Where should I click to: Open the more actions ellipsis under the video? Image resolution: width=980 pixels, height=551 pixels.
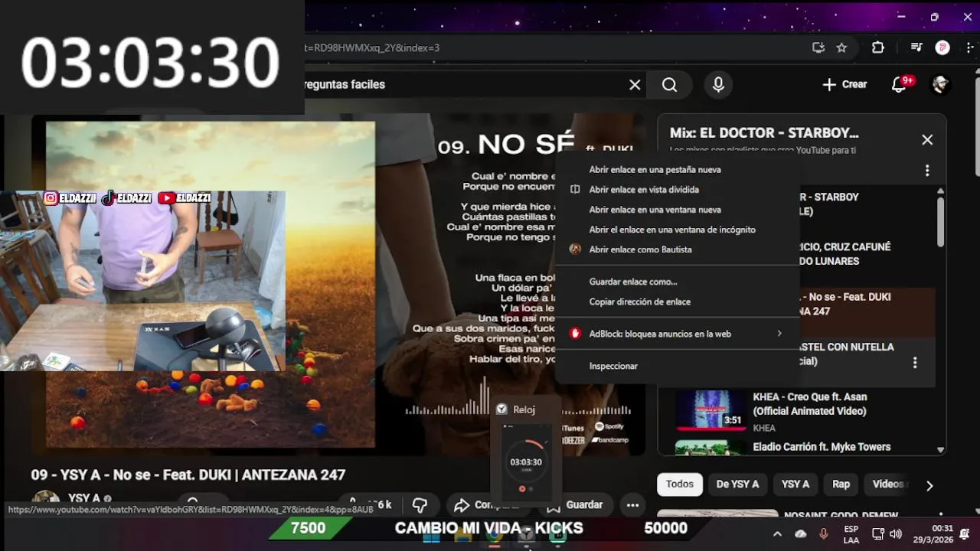click(632, 505)
